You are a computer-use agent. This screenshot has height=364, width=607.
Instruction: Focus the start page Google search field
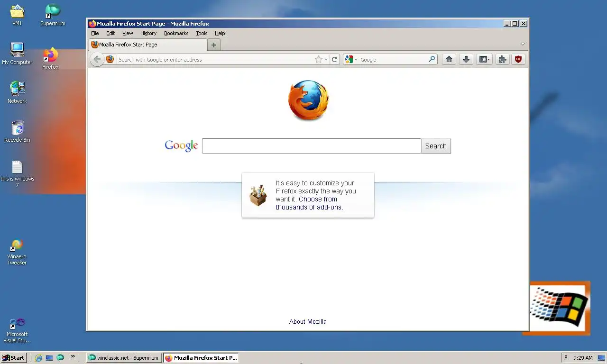(312, 146)
